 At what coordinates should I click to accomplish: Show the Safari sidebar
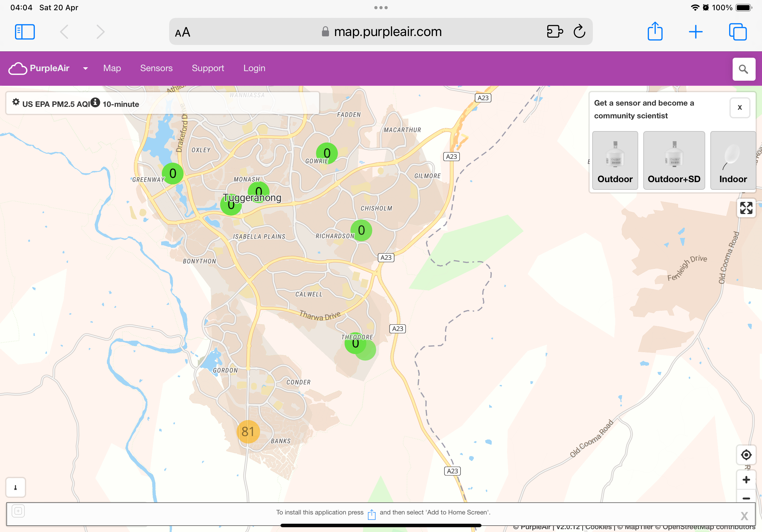(x=25, y=32)
